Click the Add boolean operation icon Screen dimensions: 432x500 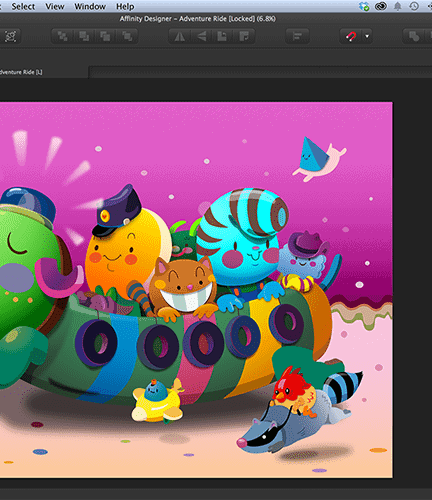pyautogui.click(x=414, y=36)
